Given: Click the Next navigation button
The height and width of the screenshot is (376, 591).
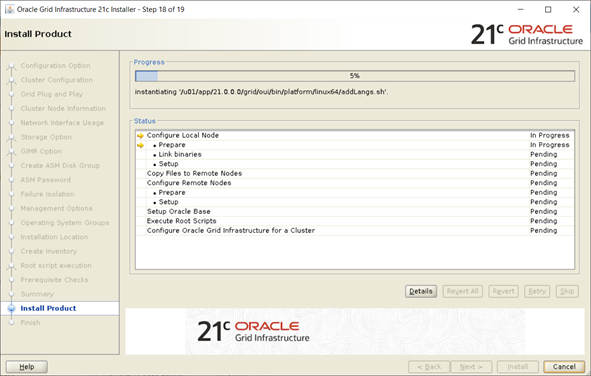Looking at the screenshot, I should [x=471, y=367].
